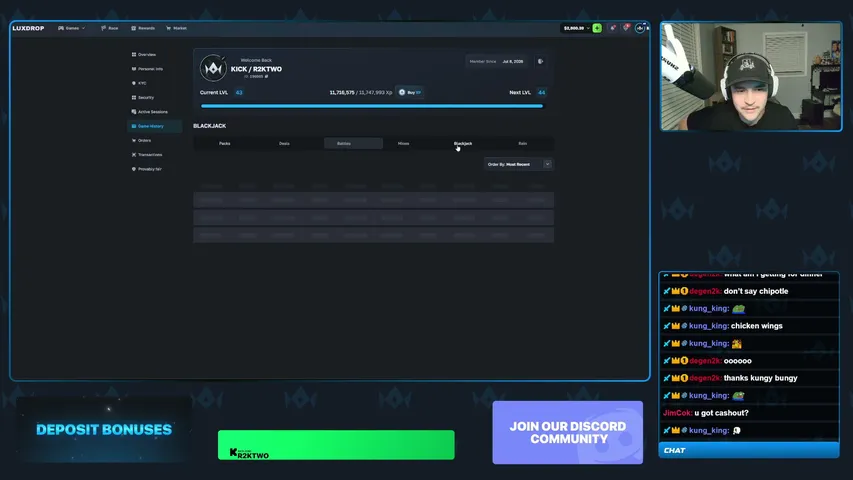Click the Member Since date label
853x480 pixels.
click(x=496, y=61)
